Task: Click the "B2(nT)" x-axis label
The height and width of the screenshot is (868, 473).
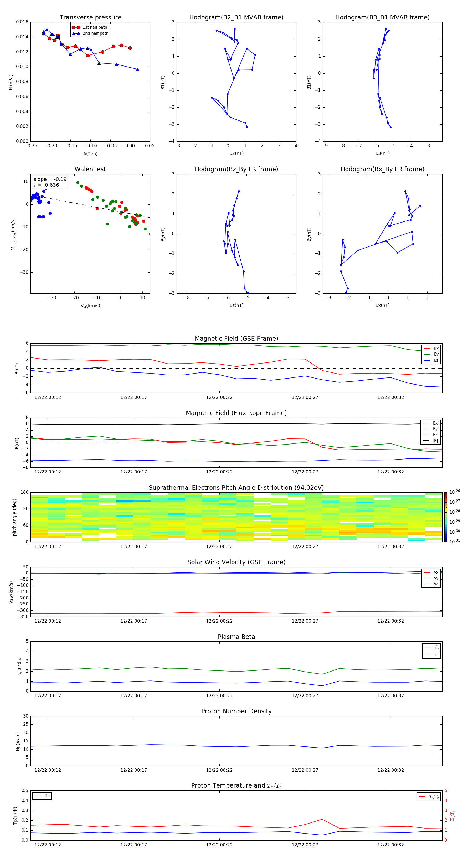Action: tap(236, 153)
